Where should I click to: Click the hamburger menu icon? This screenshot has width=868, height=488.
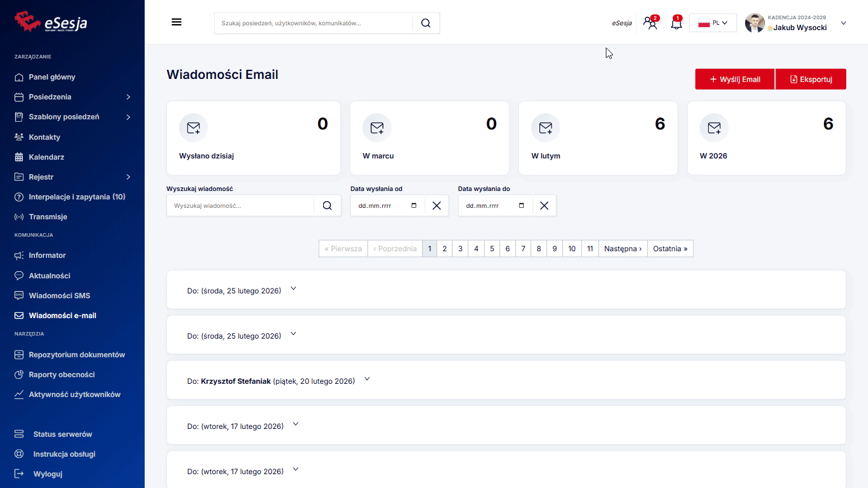[x=177, y=22]
